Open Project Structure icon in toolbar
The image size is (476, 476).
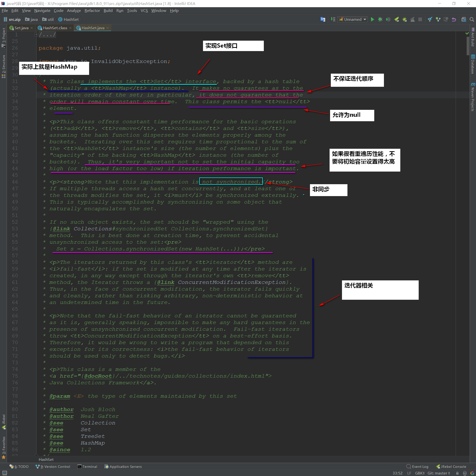(464, 19)
